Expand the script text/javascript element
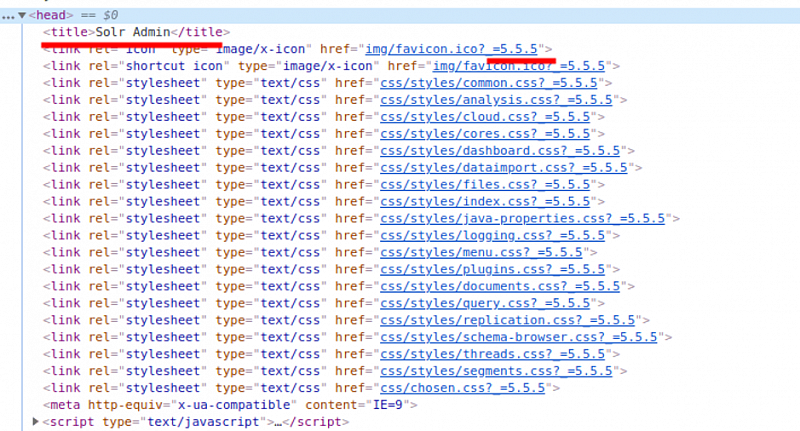This screenshot has width=800, height=431. [36, 421]
